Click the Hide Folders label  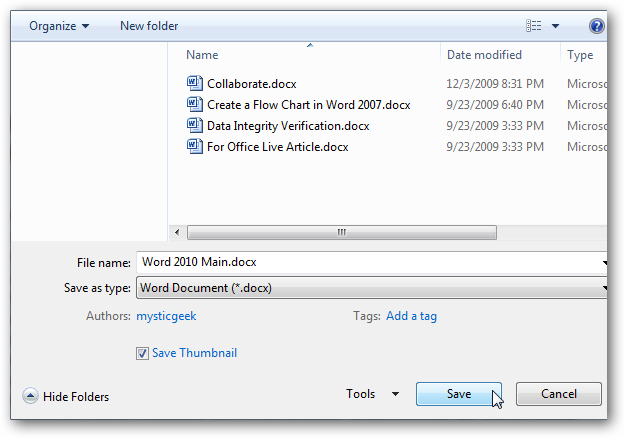tap(76, 397)
